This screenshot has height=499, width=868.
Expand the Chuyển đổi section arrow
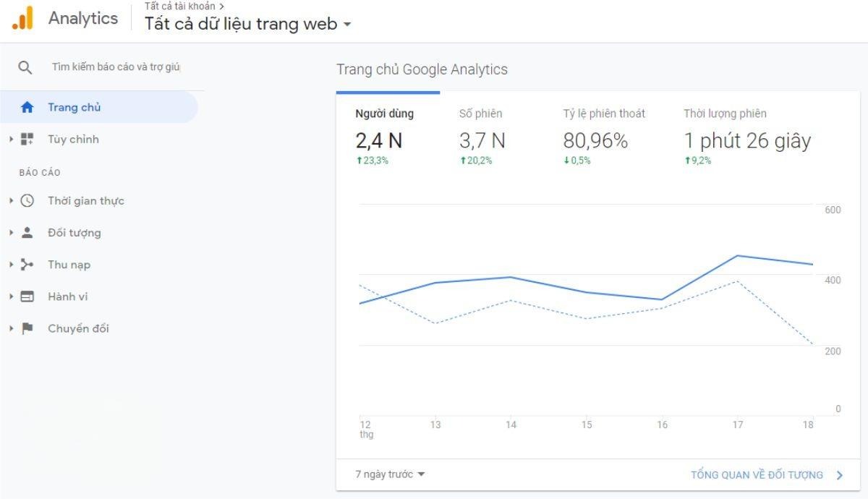[11, 328]
